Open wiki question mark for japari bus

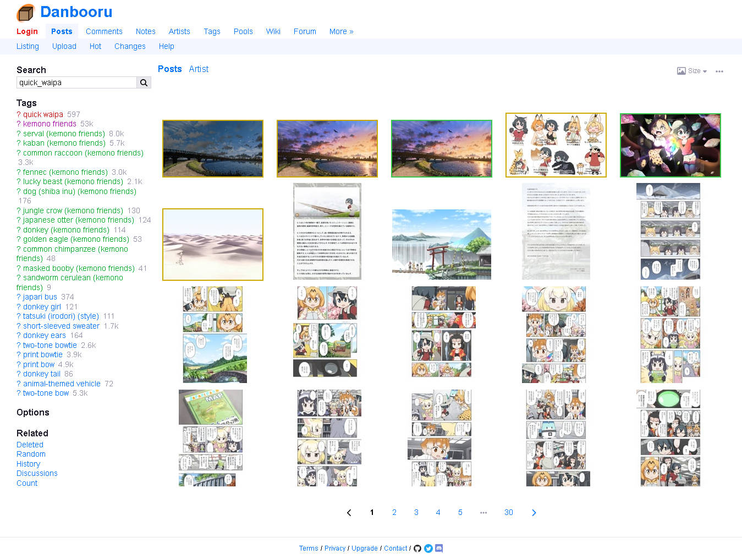pyautogui.click(x=19, y=297)
